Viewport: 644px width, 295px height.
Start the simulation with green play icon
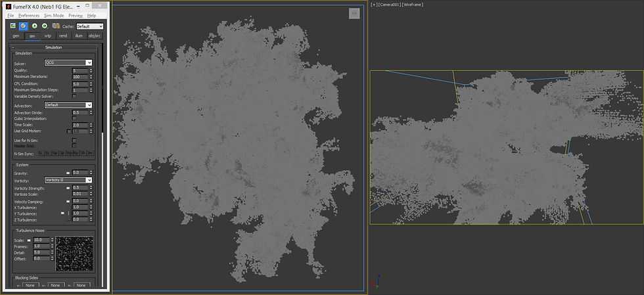click(34, 26)
